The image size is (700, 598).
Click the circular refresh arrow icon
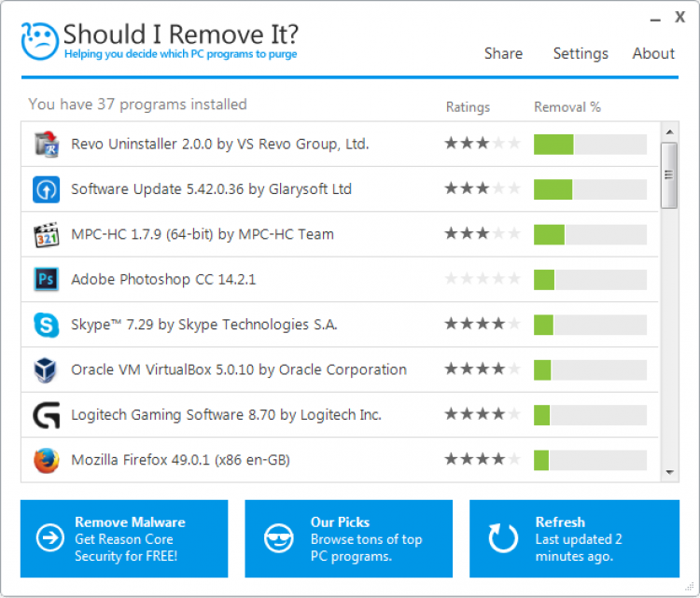(x=503, y=537)
